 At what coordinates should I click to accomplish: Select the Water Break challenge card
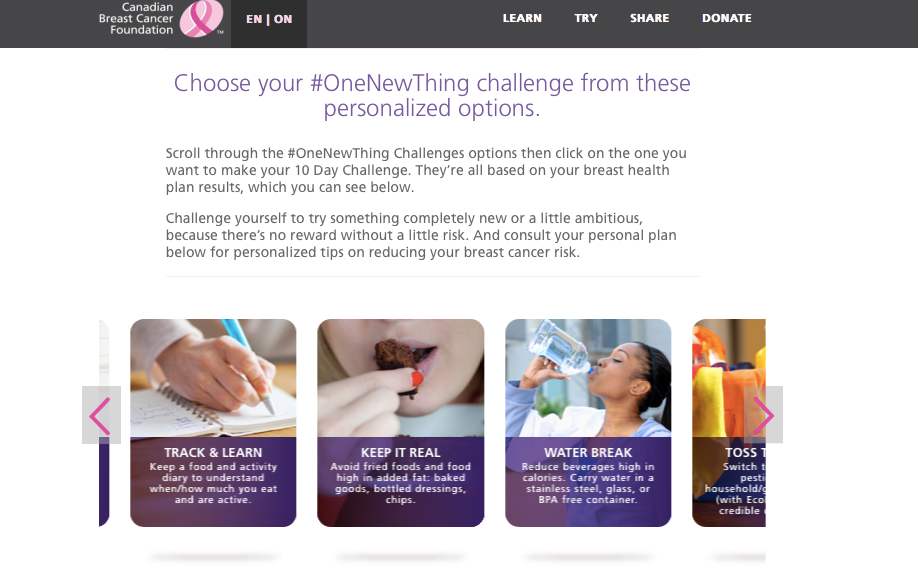click(588, 423)
